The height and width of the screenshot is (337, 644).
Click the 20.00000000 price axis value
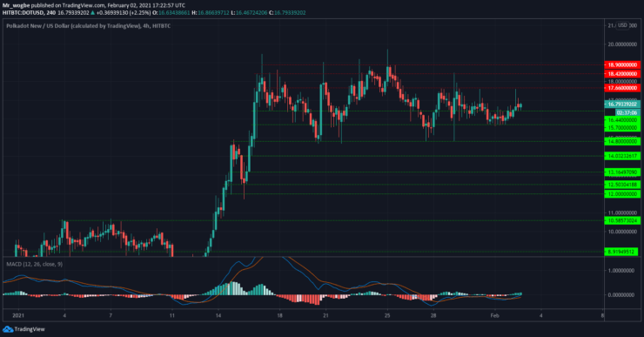click(622, 44)
